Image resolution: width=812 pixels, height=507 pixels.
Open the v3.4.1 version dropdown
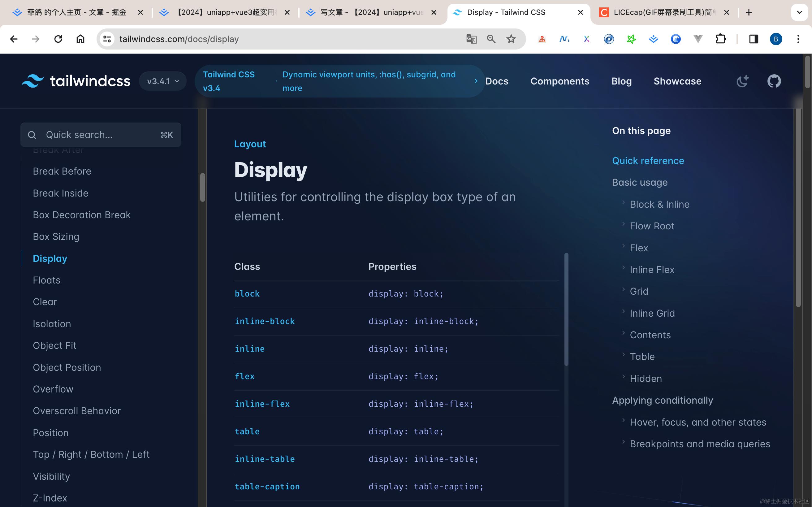pyautogui.click(x=162, y=81)
